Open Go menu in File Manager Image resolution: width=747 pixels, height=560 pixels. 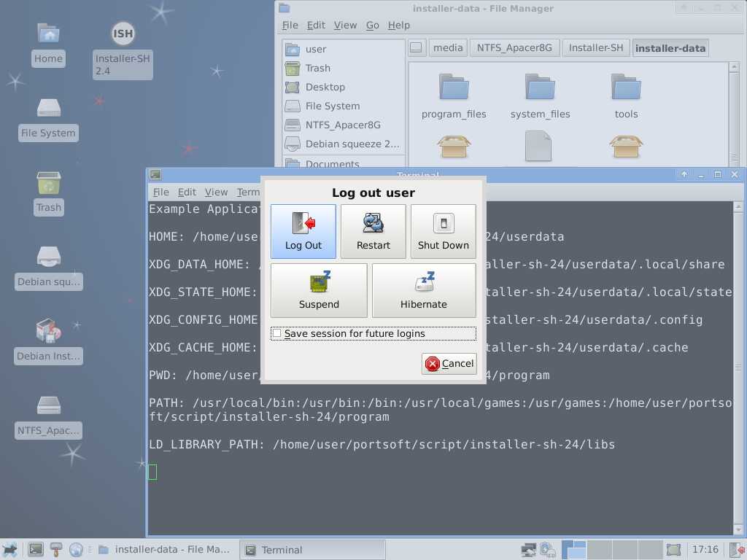point(373,26)
